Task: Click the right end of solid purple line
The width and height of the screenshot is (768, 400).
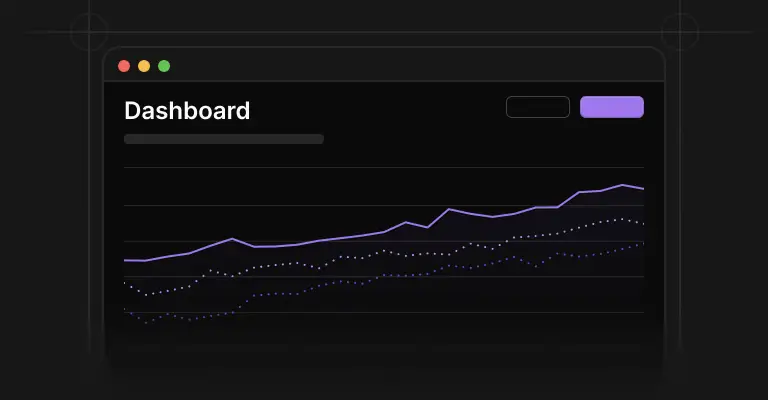Action: click(643, 188)
